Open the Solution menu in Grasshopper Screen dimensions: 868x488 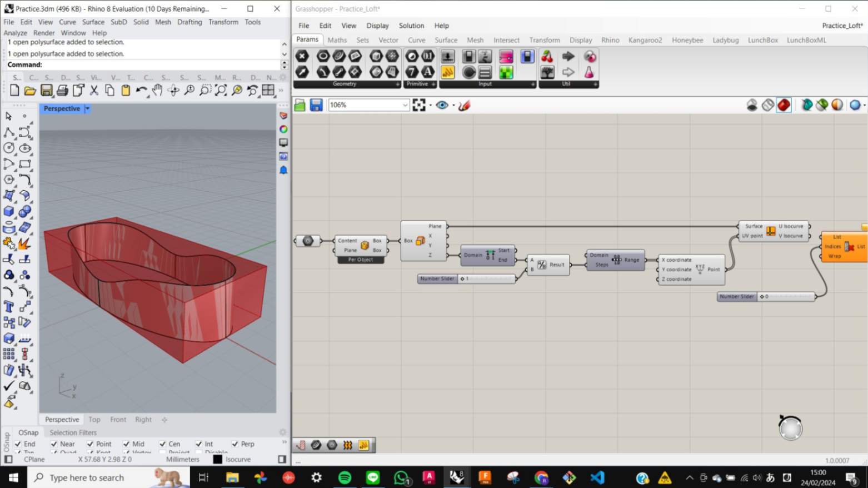[411, 26]
